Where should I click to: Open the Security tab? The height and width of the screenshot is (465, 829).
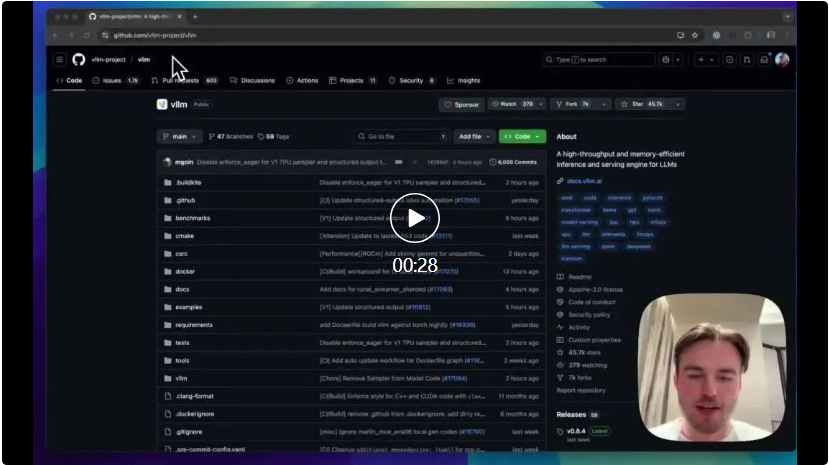[x=412, y=81]
